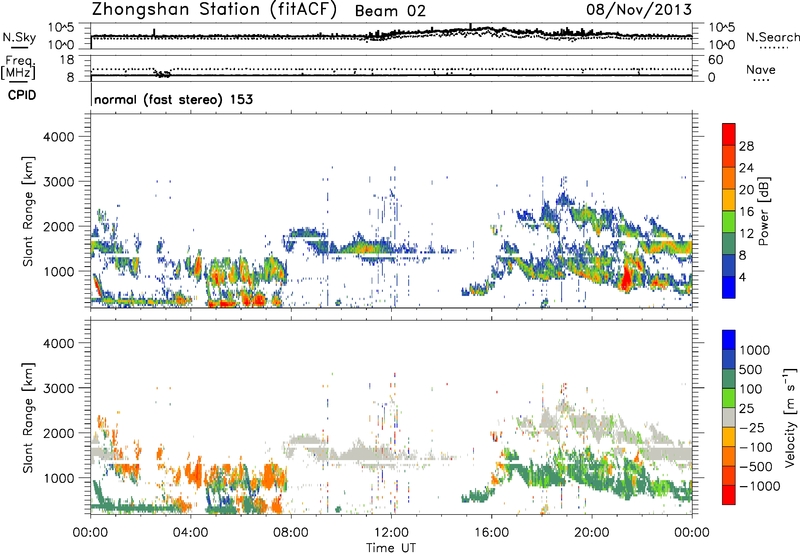The width and height of the screenshot is (800, 554).
Task: Click the -1000 tick on the velocity colorbar
Action: (x=759, y=486)
